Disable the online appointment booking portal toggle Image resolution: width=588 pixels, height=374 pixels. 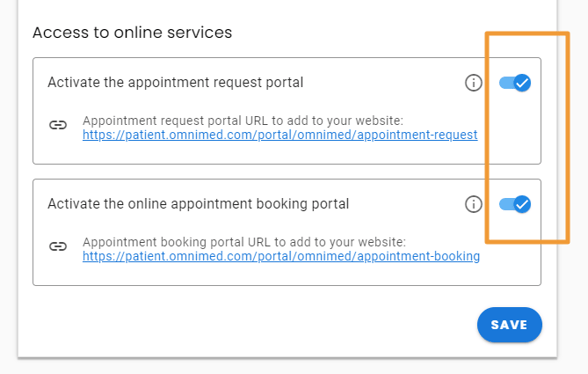(x=514, y=204)
